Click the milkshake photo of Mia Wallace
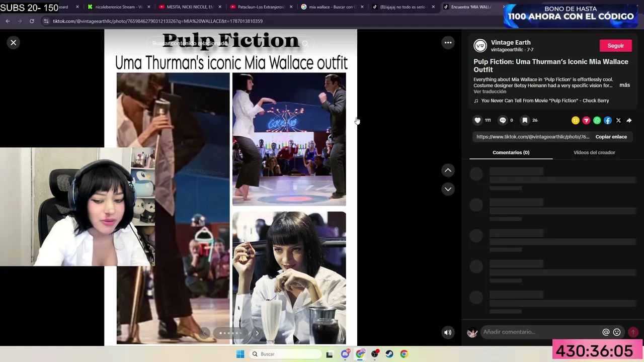 [289, 278]
